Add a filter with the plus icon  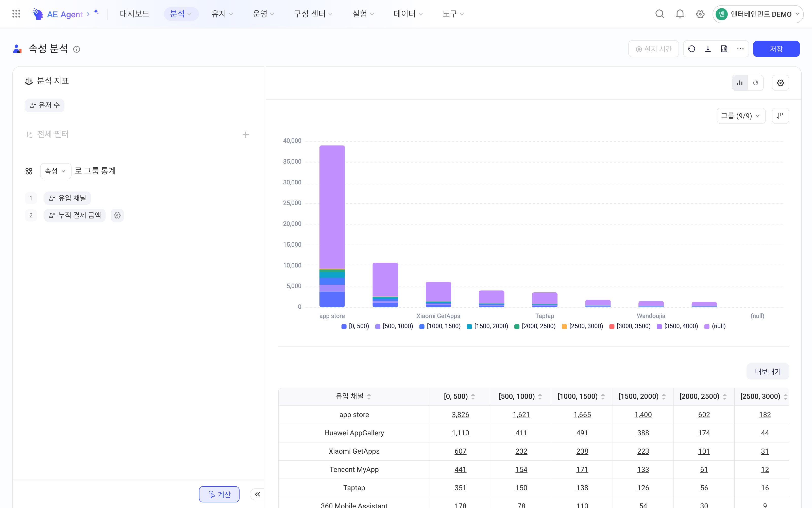[x=246, y=135]
